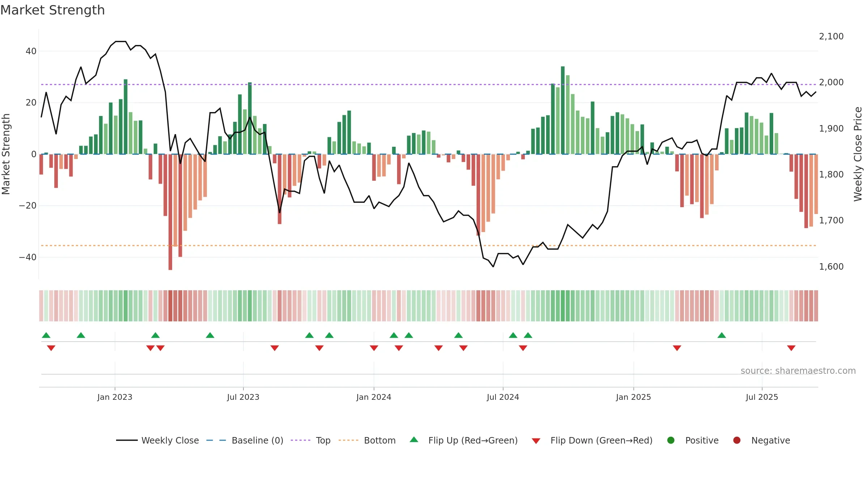Click the '2,100' price axis label
868x488 pixels.
[831, 37]
